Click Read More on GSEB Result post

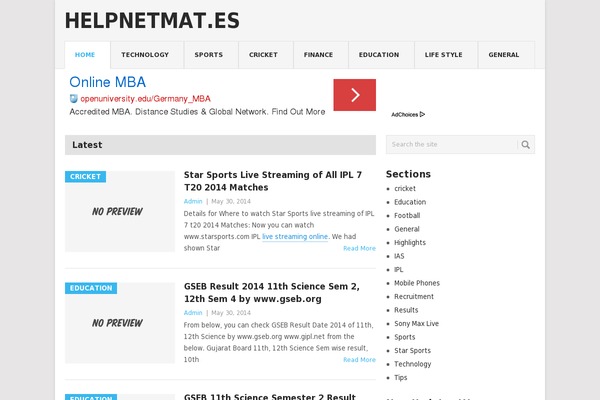point(359,360)
